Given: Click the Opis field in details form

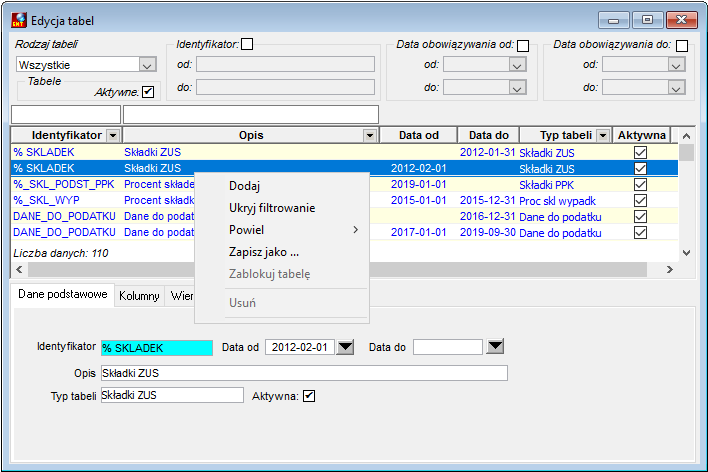Looking at the screenshot, I should (x=304, y=373).
